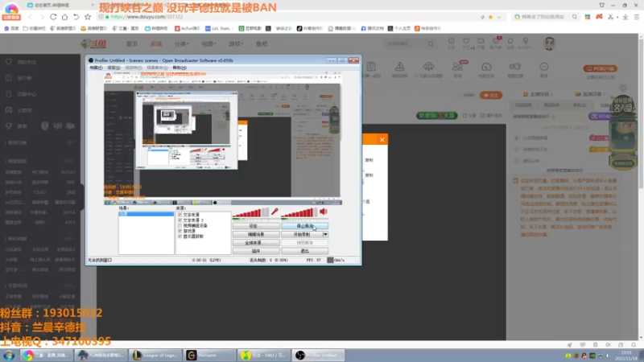The width and height of the screenshot is (644, 362).
Task: Click the orange PC客户端 button
Action: point(600,68)
